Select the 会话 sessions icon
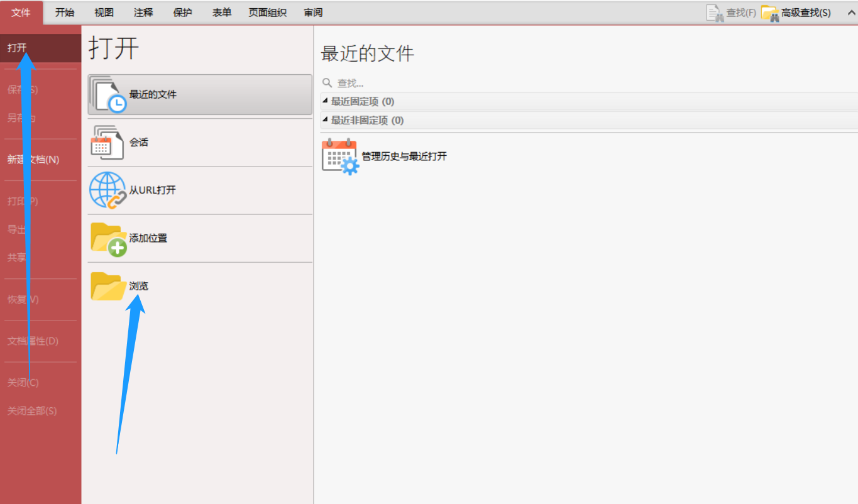The width and height of the screenshot is (858, 504). (x=106, y=143)
